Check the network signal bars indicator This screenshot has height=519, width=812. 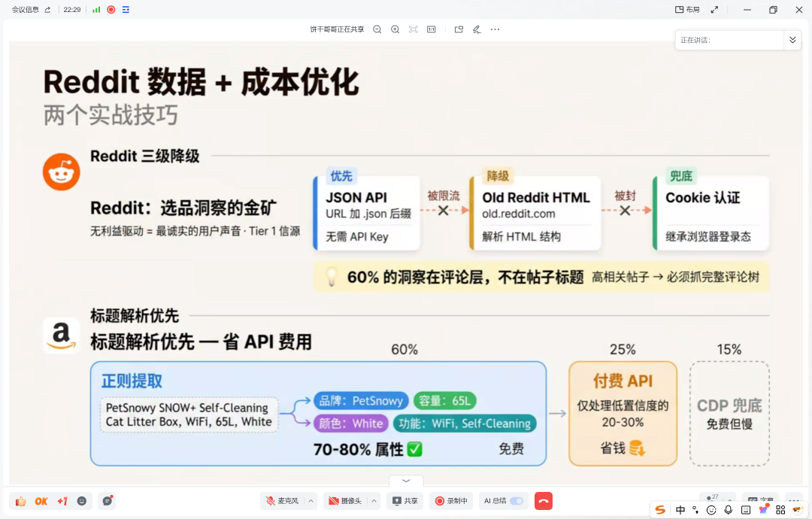coord(96,9)
